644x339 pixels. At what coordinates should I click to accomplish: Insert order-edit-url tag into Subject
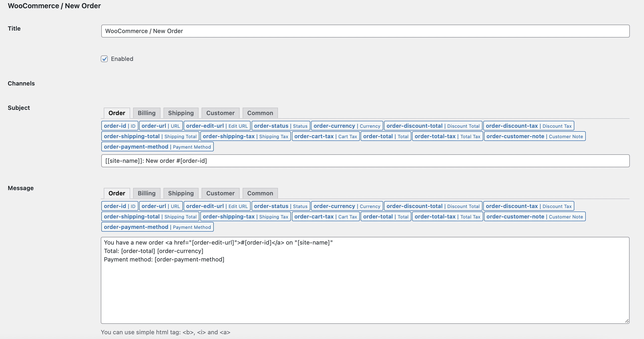pos(217,126)
